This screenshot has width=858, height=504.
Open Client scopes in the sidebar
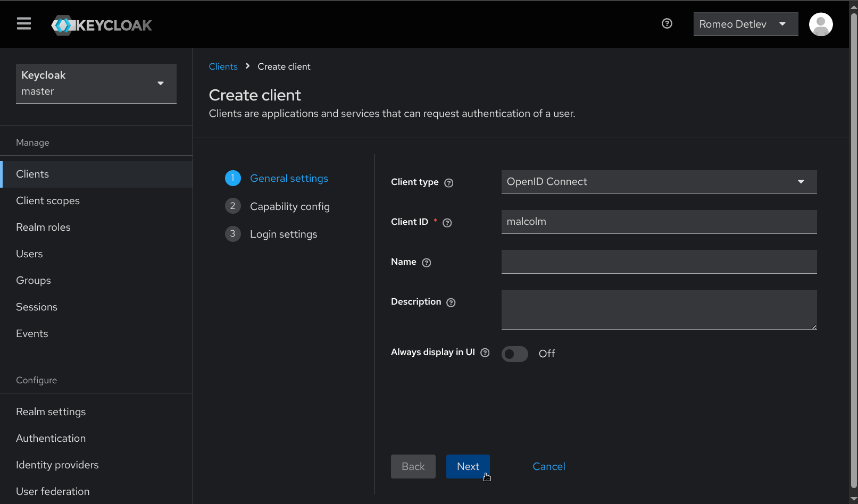tap(96, 201)
